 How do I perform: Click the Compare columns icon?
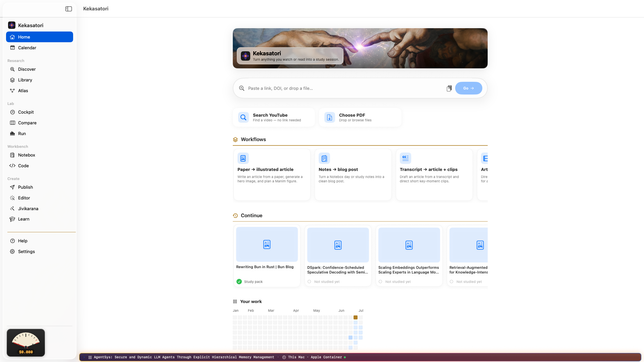coord(12,123)
